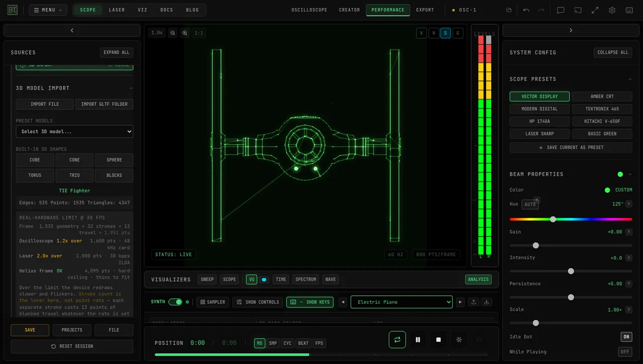The image size is (643, 364).
Task: Click the Reset Session button
Action: (x=72, y=346)
